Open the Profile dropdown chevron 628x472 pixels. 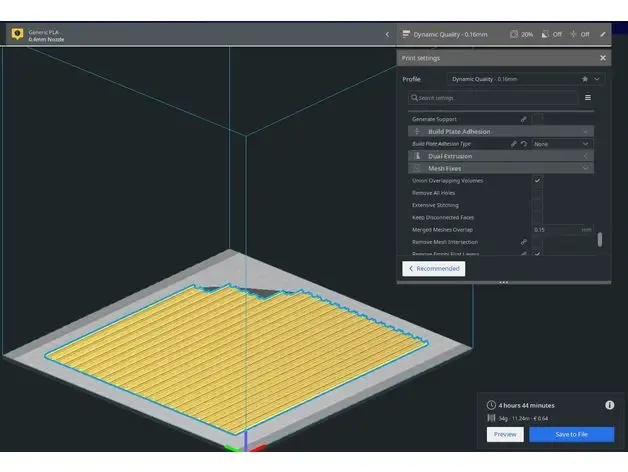(597, 79)
